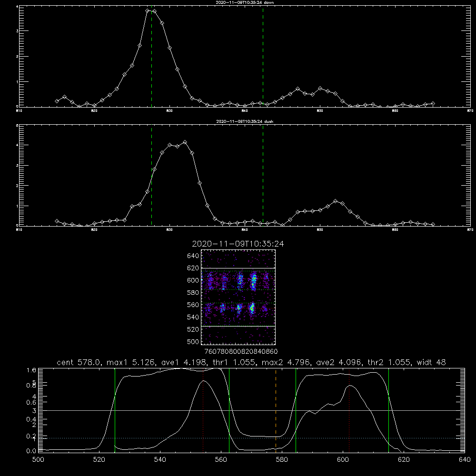Click the '620' y-axis label of the spectral image
The image size is (476, 476).
[x=193, y=268]
